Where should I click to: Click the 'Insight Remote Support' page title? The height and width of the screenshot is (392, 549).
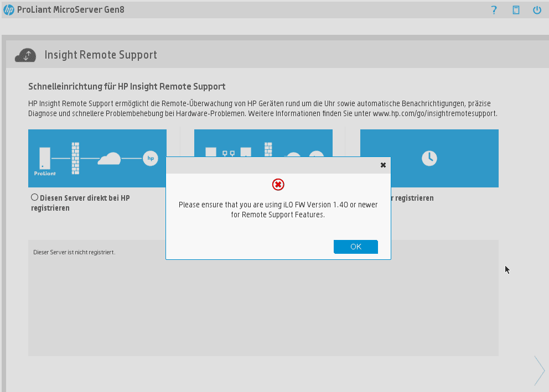(x=101, y=55)
